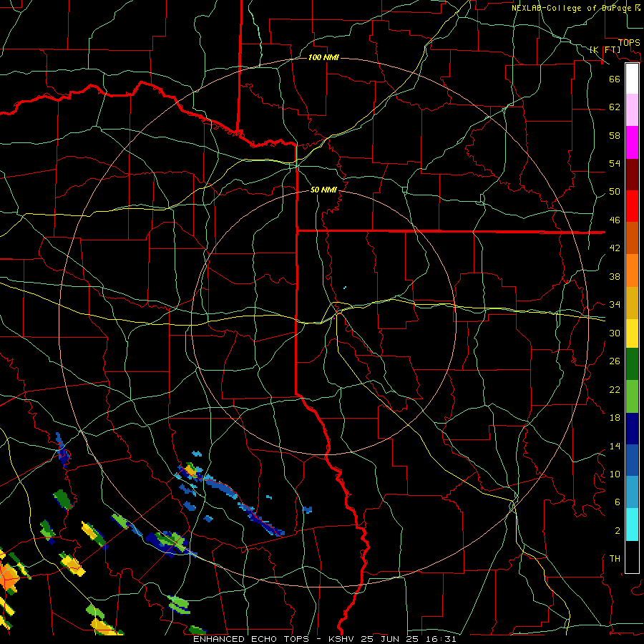This screenshot has height=644, width=644.
Task: Click the ENHANCED ECHO TOPS product title
Action: (x=251, y=639)
